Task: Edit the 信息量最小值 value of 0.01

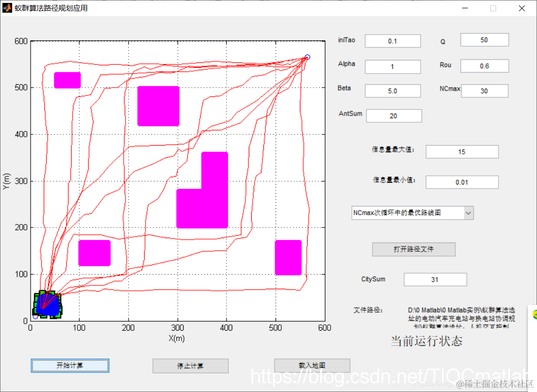Action: tap(462, 182)
